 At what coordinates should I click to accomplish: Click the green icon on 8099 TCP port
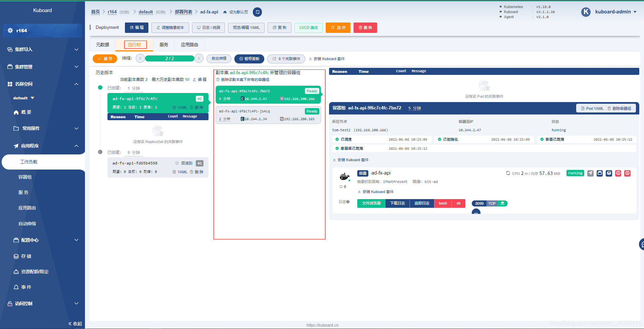tap(502, 203)
